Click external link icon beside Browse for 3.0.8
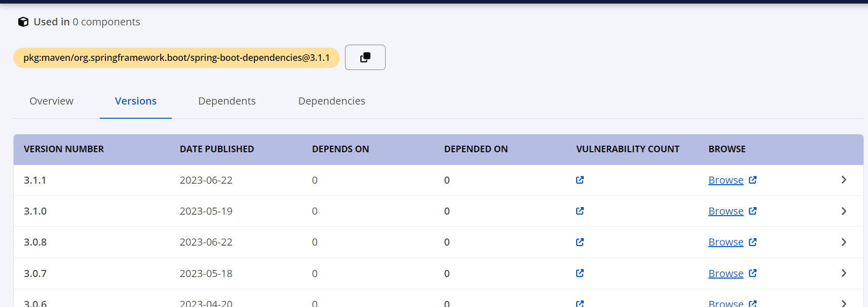 click(x=752, y=242)
